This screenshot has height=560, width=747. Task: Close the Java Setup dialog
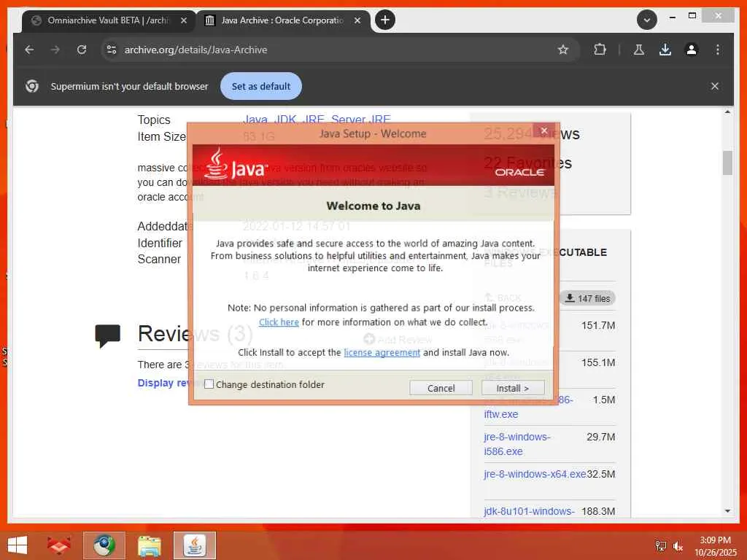coord(543,130)
